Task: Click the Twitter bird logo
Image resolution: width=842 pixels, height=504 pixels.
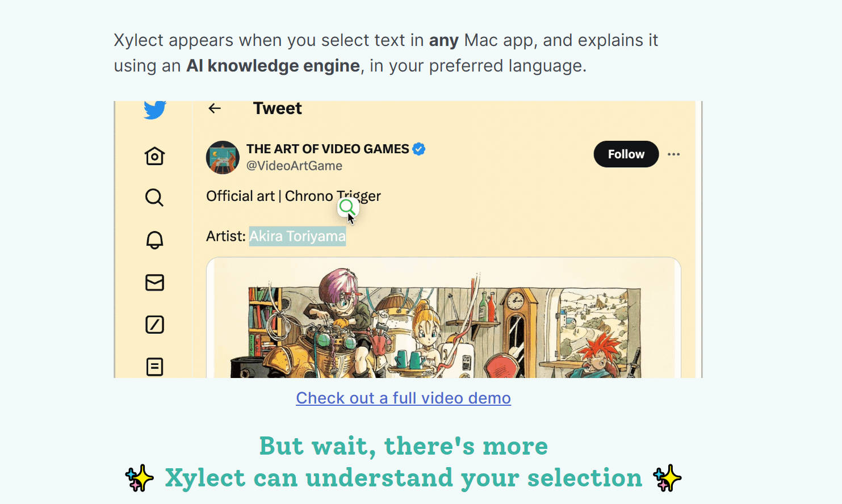Action: [154, 110]
